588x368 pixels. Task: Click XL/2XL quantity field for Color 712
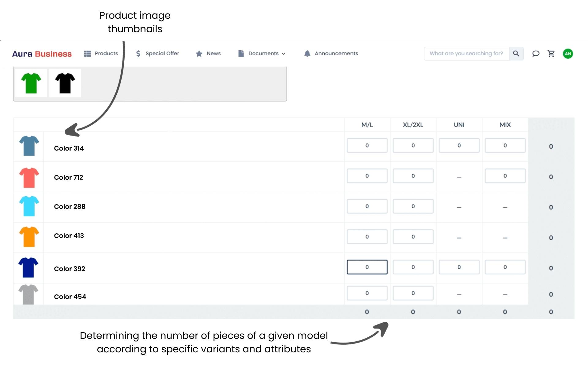413,176
